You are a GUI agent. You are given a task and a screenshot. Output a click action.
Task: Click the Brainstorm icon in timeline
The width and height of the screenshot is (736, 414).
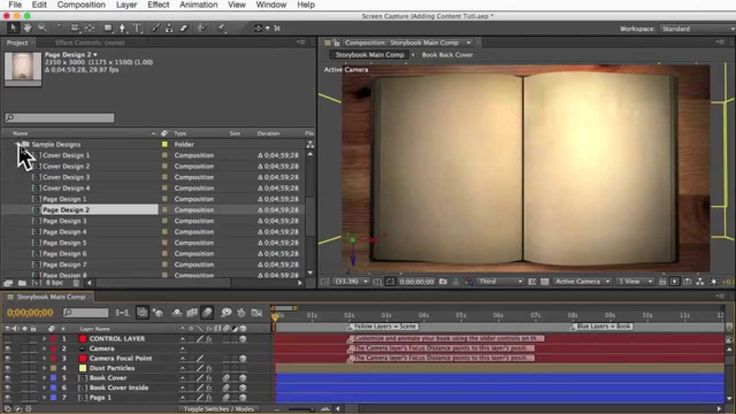(226, 313)
